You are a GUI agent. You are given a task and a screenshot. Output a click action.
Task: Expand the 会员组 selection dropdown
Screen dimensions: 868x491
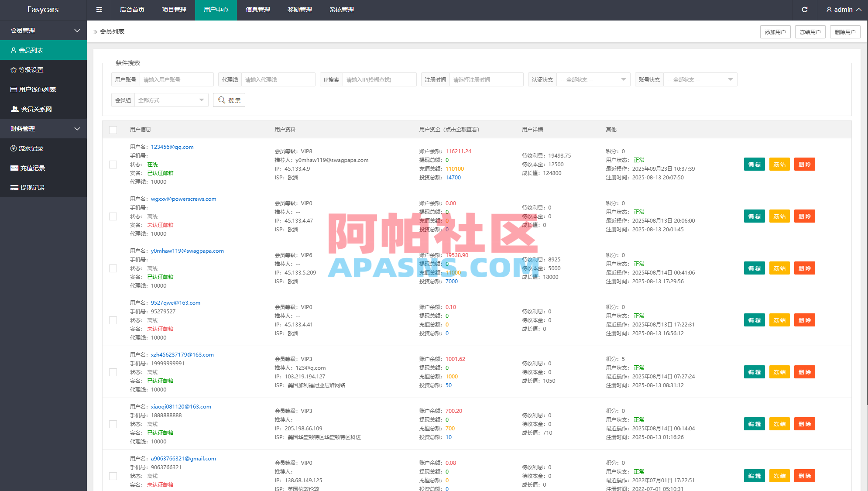[x=171, y=100]
